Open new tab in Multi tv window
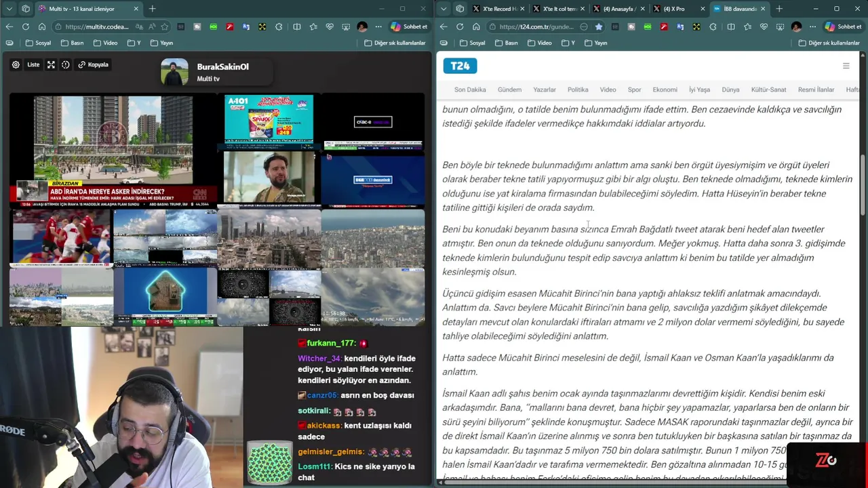Screen dimensions: 868x488 point(153,9)
